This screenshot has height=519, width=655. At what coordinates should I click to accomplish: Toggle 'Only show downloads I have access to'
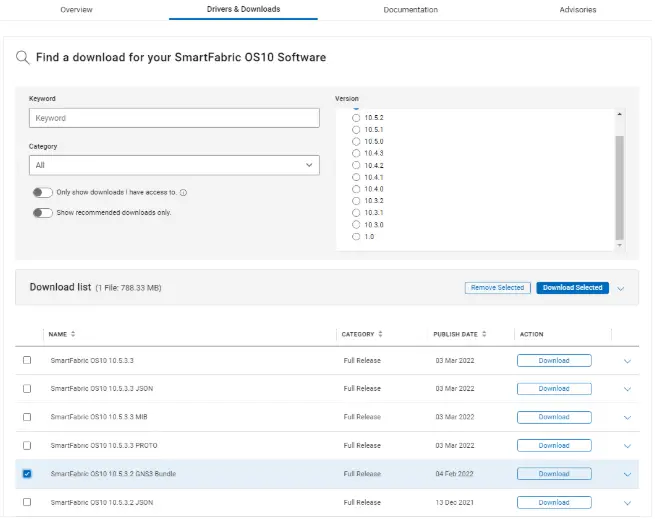(x=43, y=193)
